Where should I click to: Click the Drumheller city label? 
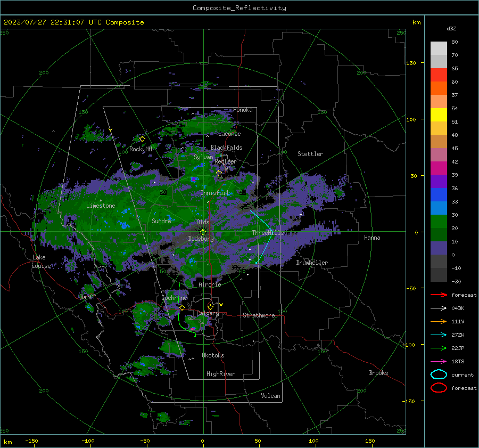tap(312, 263)
